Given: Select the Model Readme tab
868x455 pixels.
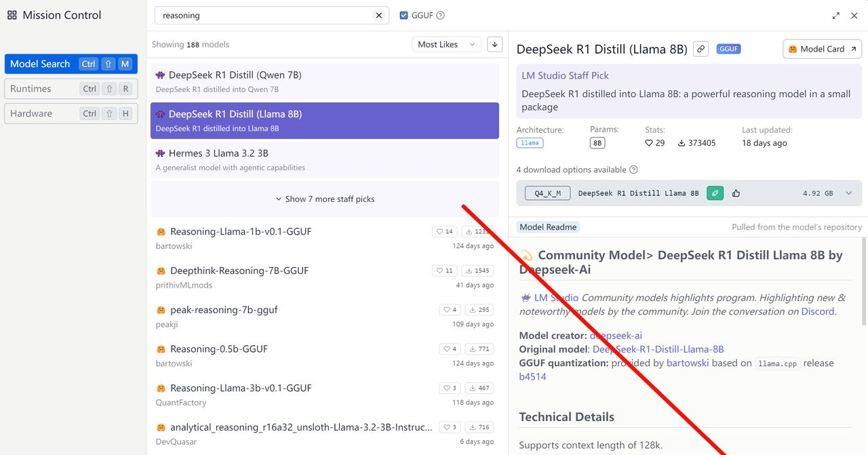Looking at the screenshot, I should click(548, 227).
